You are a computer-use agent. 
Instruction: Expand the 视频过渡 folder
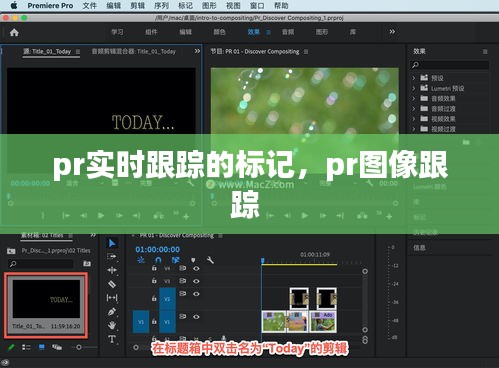[414, 129]
